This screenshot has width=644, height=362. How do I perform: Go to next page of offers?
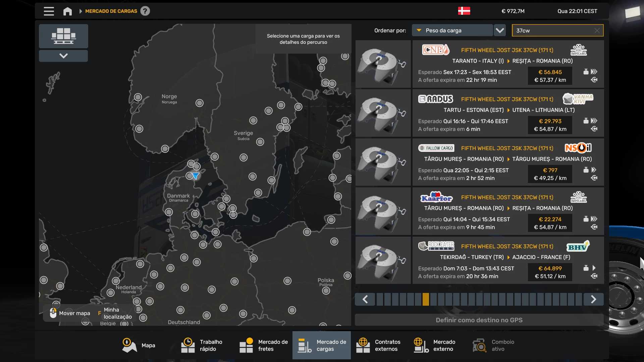click(x=593, y=299)
